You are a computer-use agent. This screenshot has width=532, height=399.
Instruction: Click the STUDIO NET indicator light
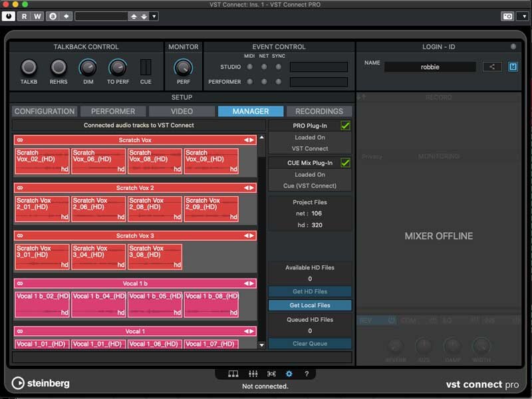264,67
